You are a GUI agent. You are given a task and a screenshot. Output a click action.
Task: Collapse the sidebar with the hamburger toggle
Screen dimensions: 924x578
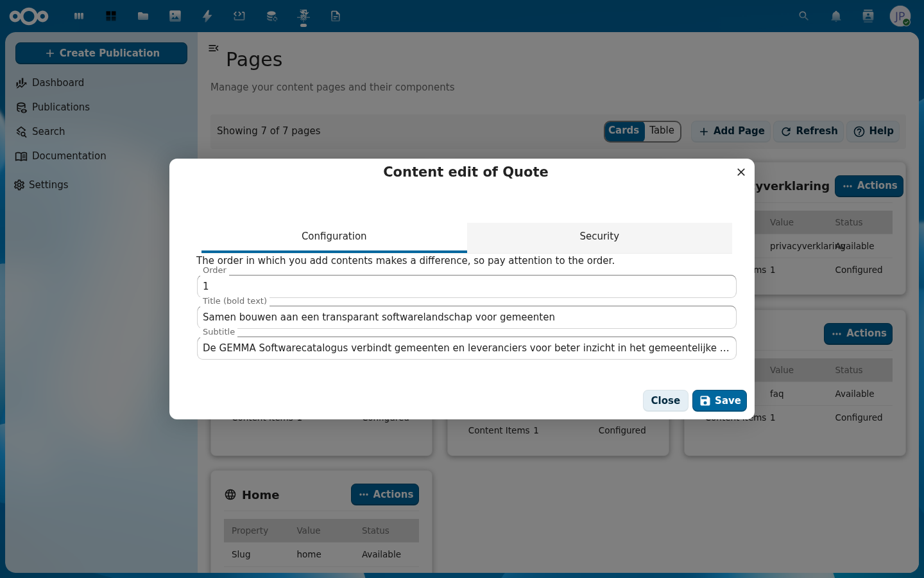point(214,48)
